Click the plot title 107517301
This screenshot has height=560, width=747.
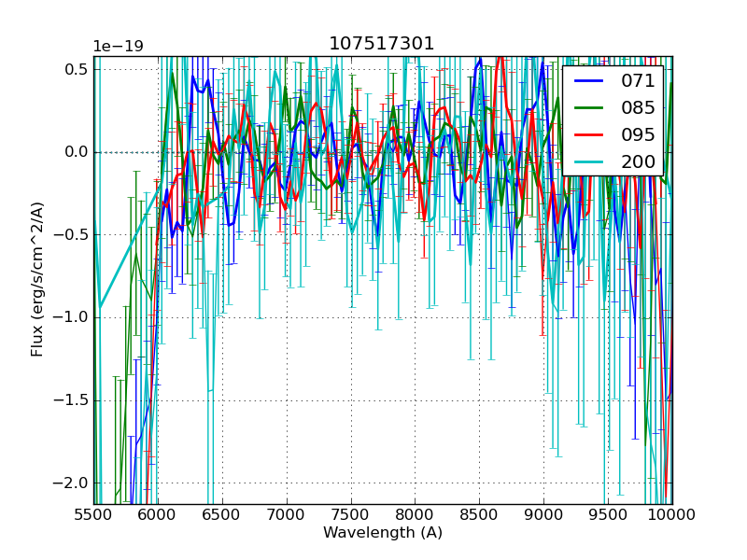pos(382,44)
